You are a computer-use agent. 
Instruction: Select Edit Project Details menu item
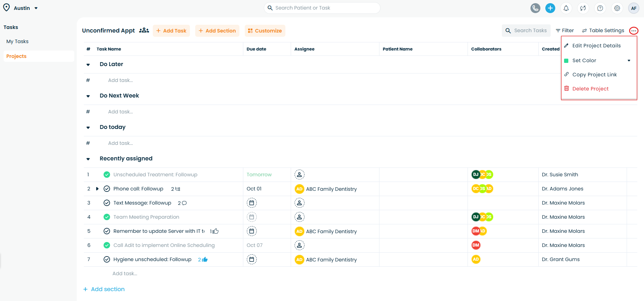click(x=596, y=46)
